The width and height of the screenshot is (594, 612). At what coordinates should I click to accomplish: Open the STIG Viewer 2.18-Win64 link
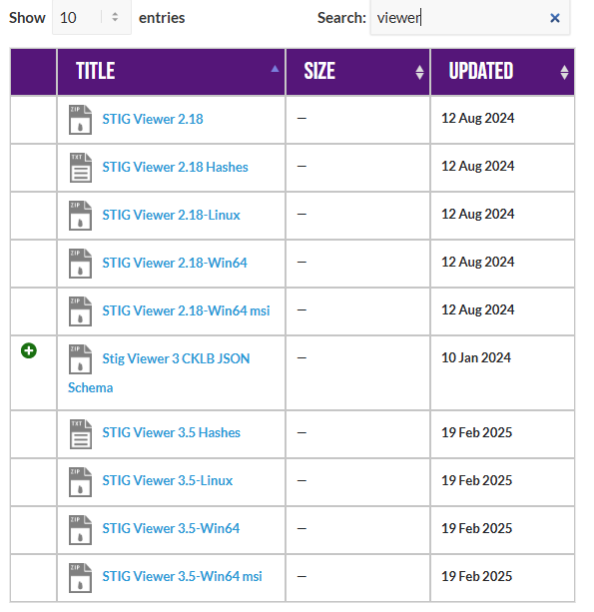click(x=174, y=263)
